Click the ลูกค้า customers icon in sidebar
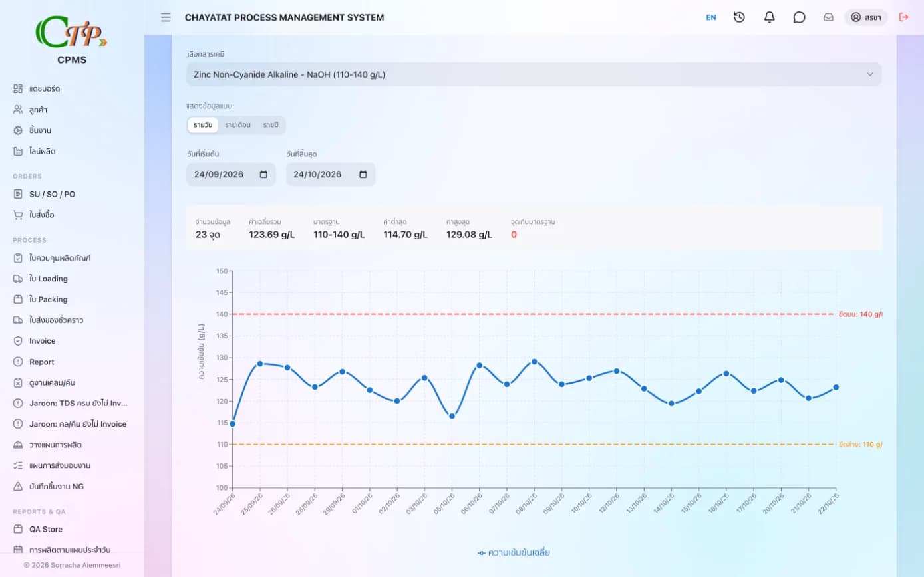Viewport: 924px width, 577px height. [x=18, y=110]
